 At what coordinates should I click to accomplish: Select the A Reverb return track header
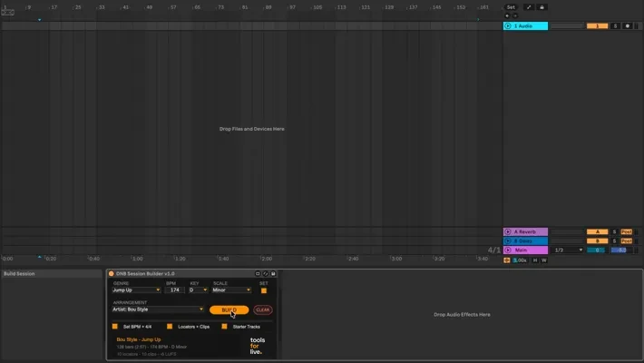(x=525, y=231)
